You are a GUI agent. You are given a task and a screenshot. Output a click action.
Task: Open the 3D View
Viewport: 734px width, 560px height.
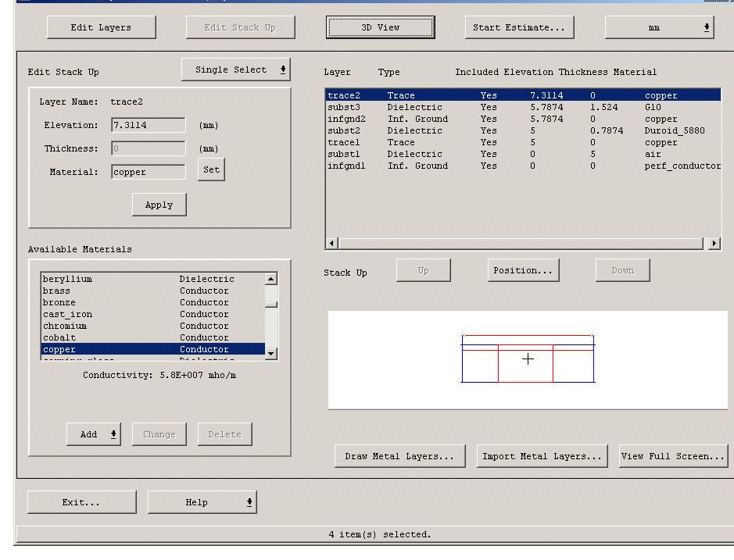(380, 27)
